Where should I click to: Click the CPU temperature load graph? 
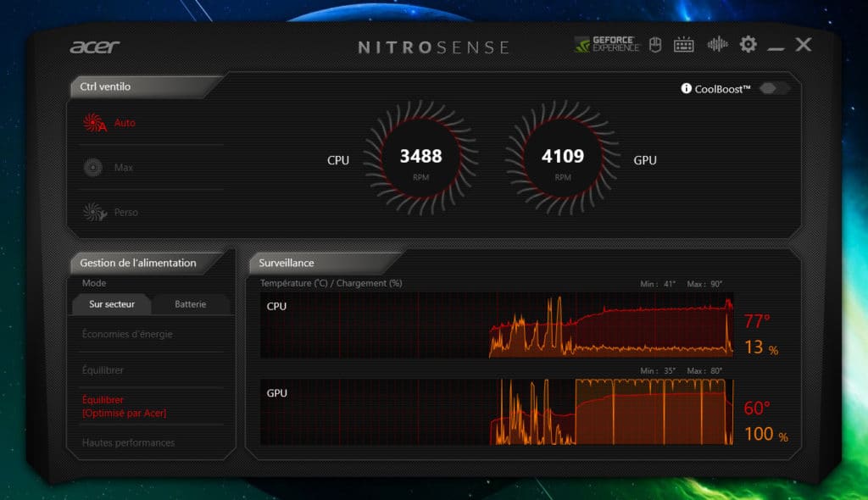[497, 325]
